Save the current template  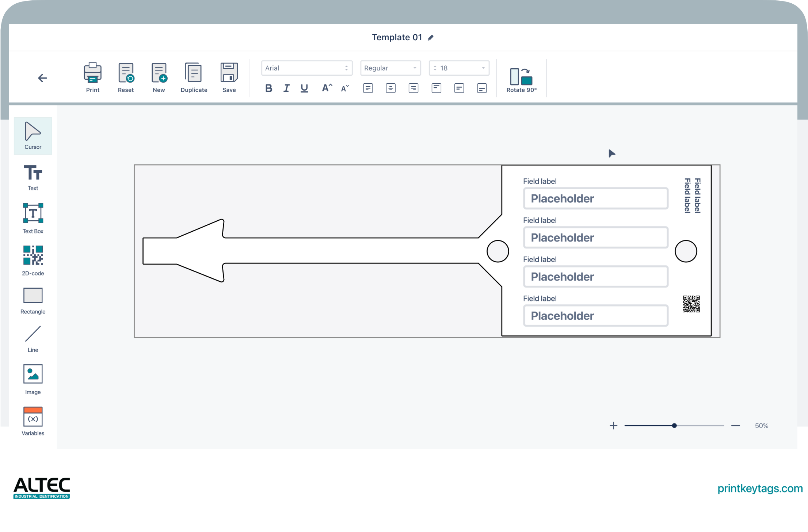229,77
